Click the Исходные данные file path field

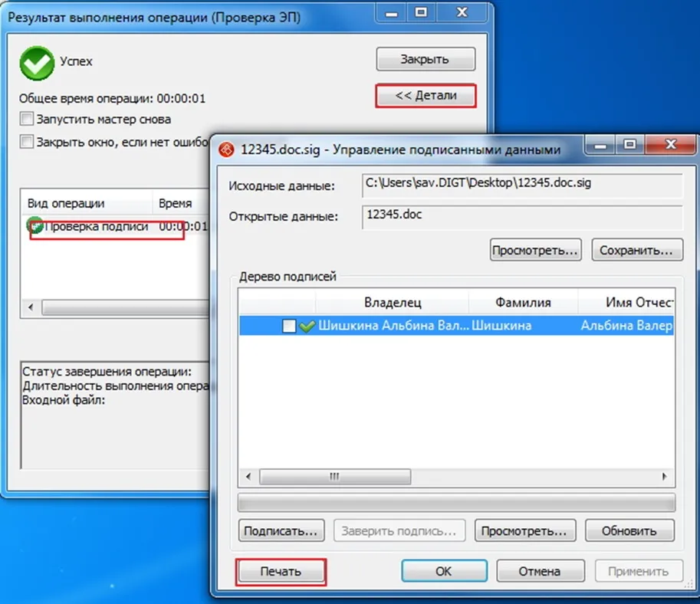(x=521, y=185)
